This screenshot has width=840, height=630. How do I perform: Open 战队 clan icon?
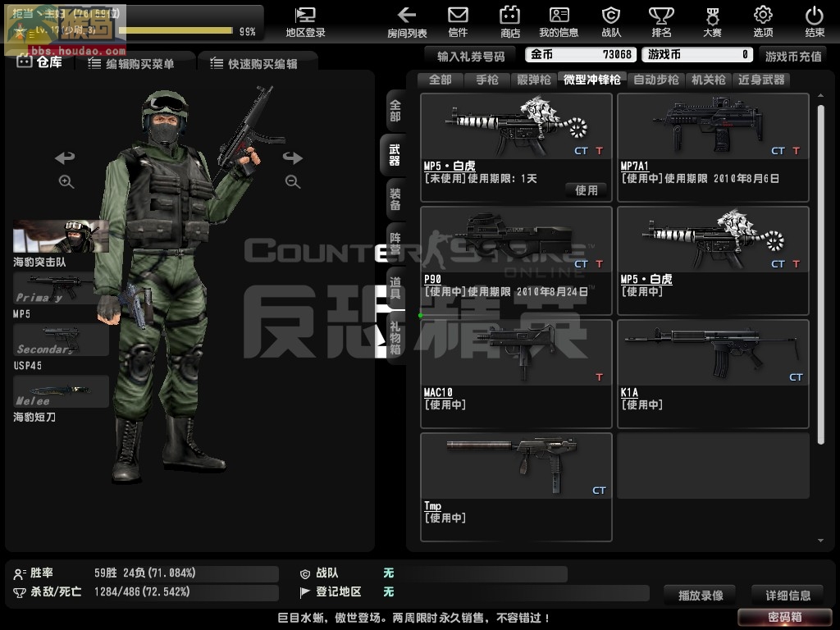(610, 22)
